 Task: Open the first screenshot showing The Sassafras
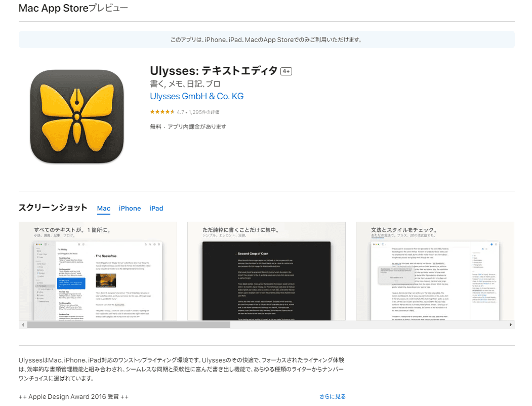coord(98,271)
